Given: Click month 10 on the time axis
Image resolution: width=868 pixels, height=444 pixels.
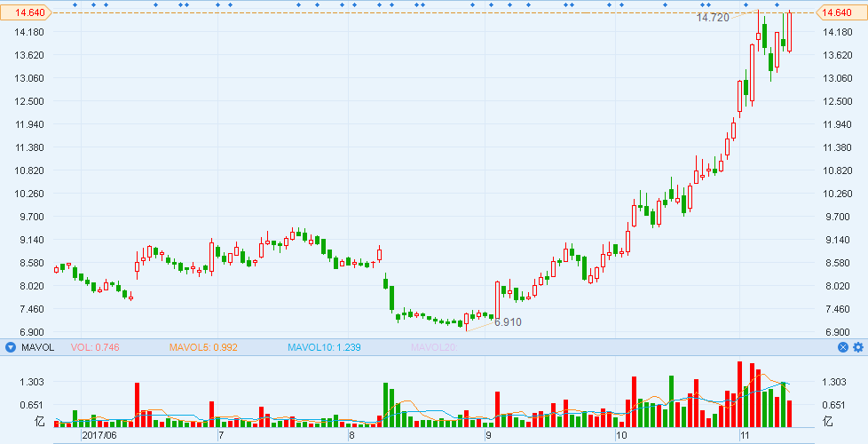Looking at the screenshot, I should click(x=621, y=435).
